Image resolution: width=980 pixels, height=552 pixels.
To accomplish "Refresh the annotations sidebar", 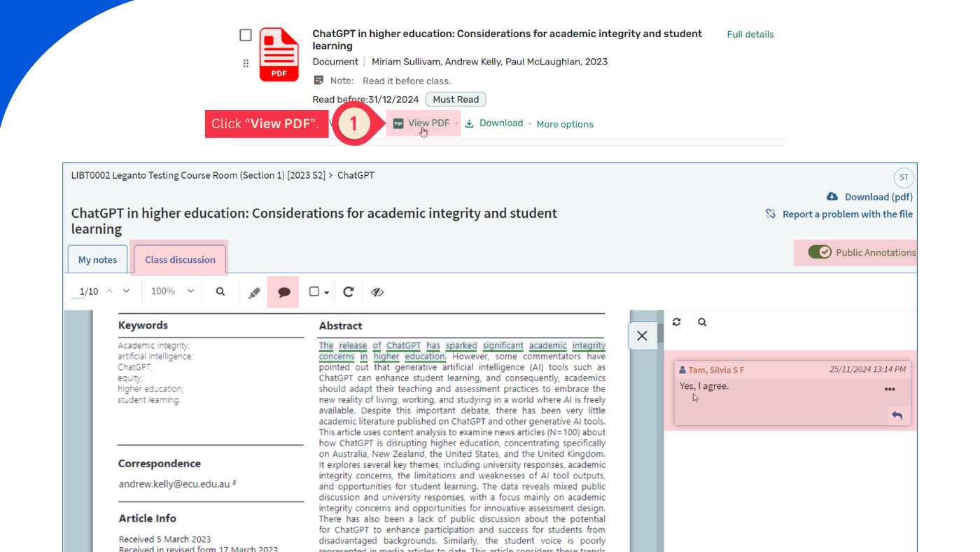I will click(676, 322).
